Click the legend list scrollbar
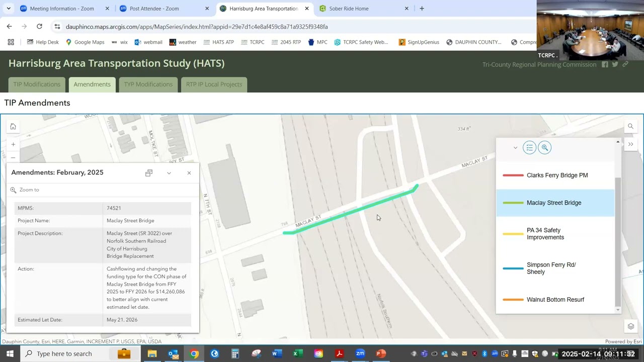Image resolution: width=644 pixels, height=362 pixels. 618,241
